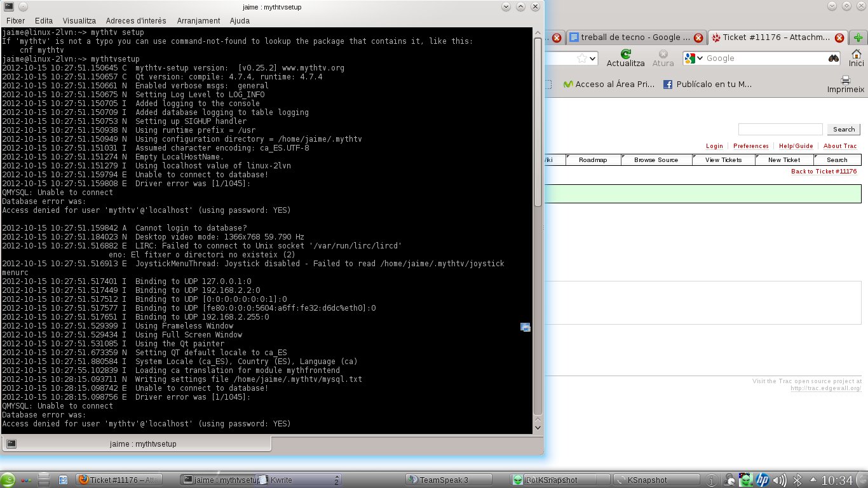
Task: Click the HP system tray icon
Action: [763, 480]
